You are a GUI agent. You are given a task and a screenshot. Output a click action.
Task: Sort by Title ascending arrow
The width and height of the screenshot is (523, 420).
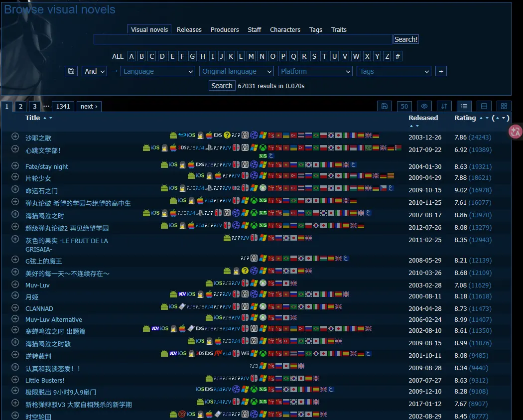point(45,118)
